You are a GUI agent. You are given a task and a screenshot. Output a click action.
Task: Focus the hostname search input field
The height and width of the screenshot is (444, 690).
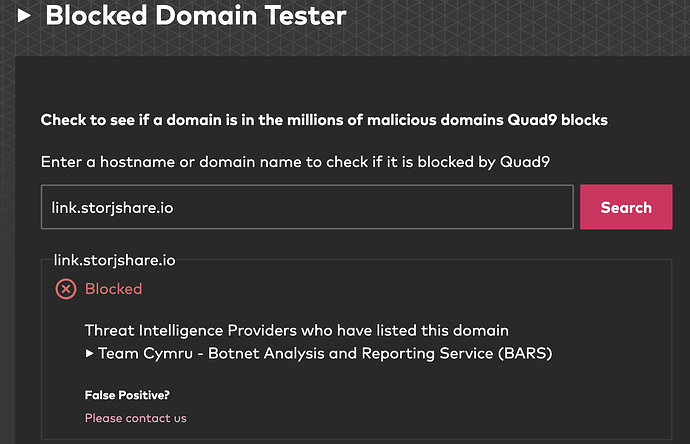pos(307,207)
